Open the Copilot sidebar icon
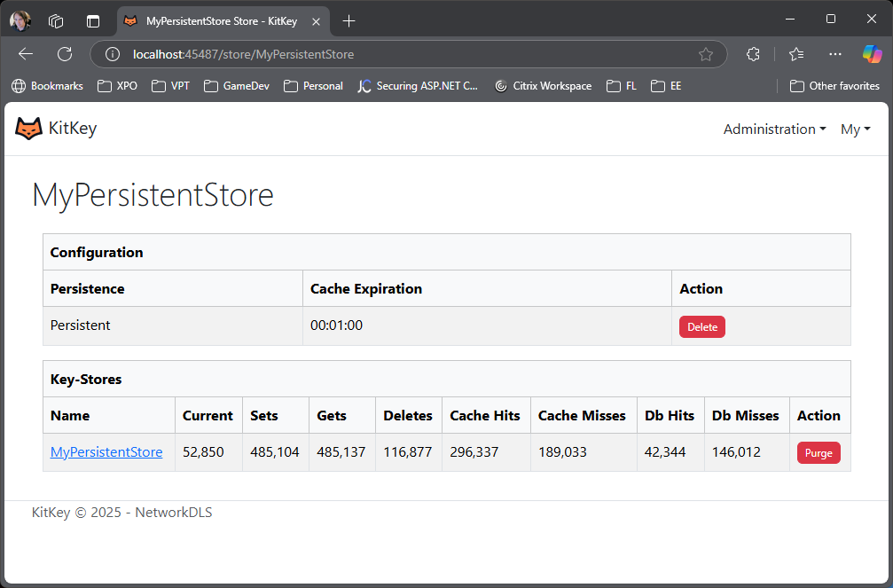Viewport: 893px width, 588px height. point(872,54)
